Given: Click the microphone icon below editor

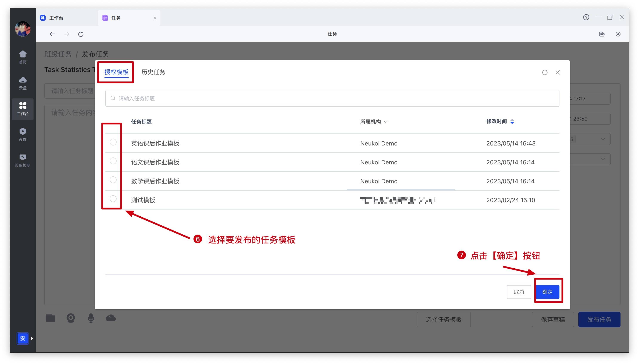Looking at the screenshot, I should [x=91, y=318].
